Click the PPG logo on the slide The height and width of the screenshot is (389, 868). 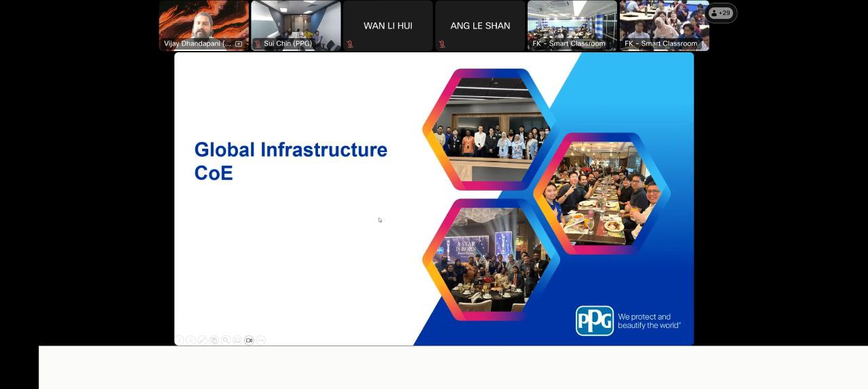pos(595,321)
